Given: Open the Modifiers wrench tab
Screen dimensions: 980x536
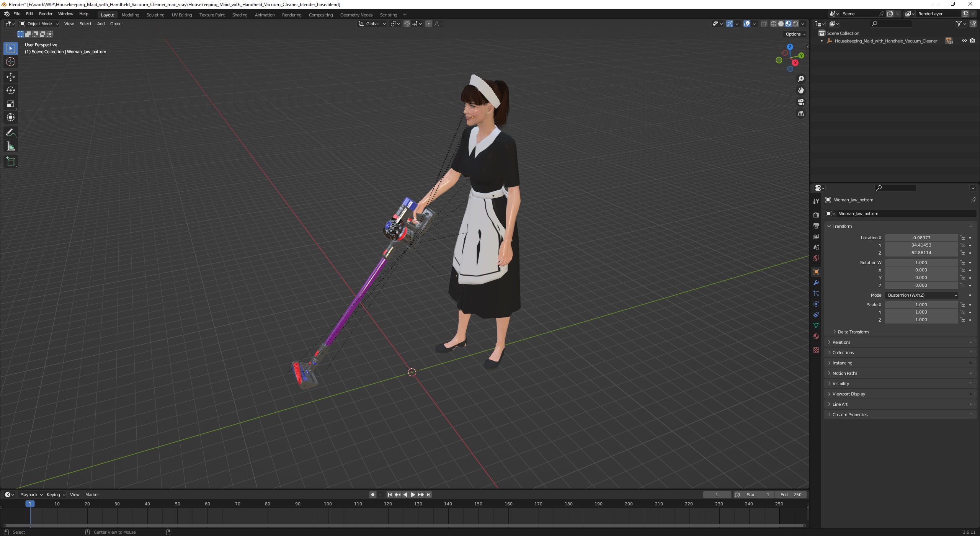Looking at the screenshot, I should (x=816, y=283).
